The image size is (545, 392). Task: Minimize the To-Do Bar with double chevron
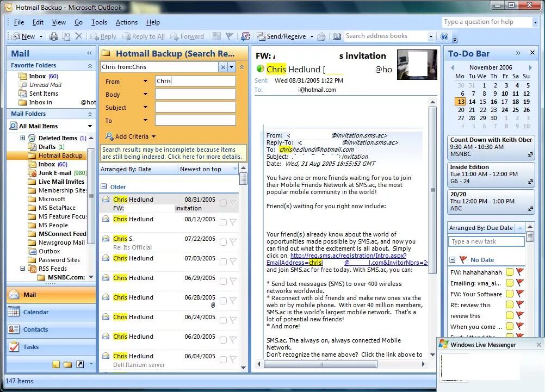pos(518,53)
